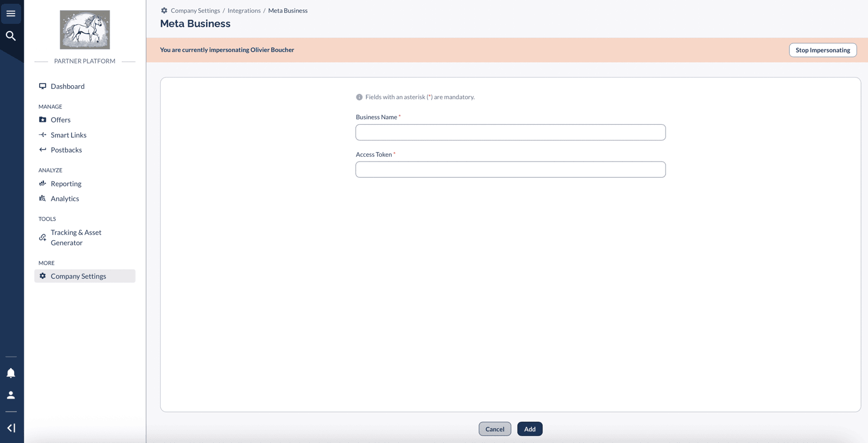Click the Add button
This screenshot has width=868, height=443.
[530, 429]
